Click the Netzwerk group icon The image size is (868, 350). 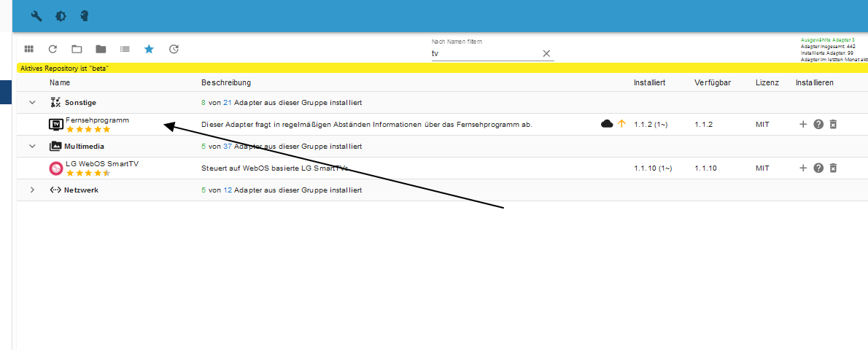point(55,190)
